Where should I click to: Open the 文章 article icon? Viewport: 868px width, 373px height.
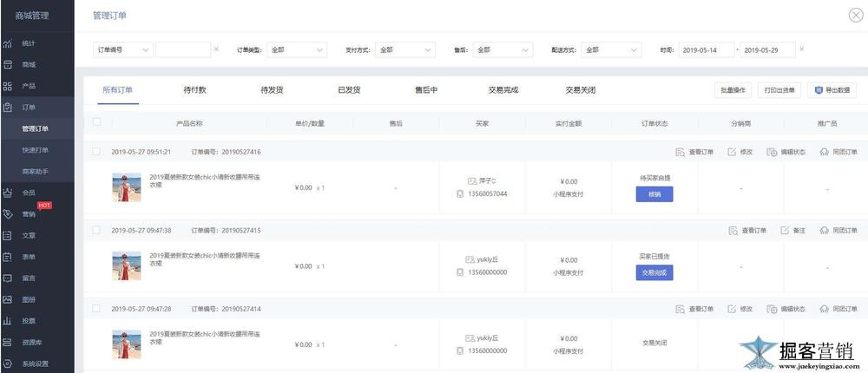(7, 235)
